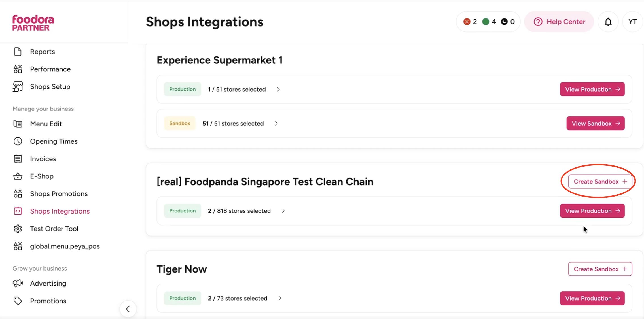Click the Performance shapes icon

tap(18, 69)
